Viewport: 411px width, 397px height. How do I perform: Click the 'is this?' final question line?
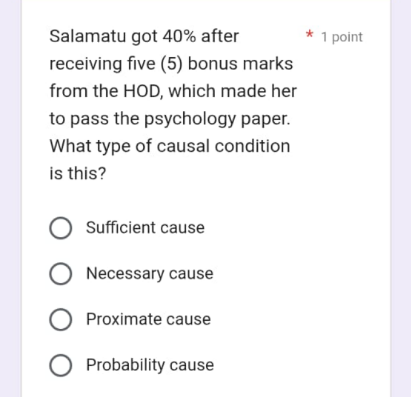[x=78, y=173]
